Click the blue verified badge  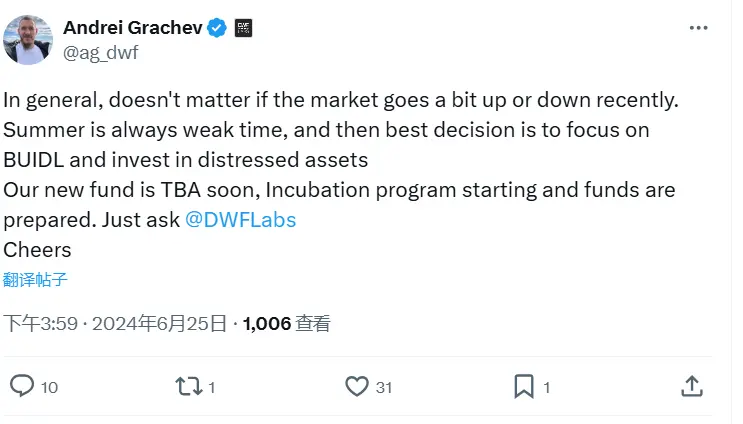tap(217, 28)
